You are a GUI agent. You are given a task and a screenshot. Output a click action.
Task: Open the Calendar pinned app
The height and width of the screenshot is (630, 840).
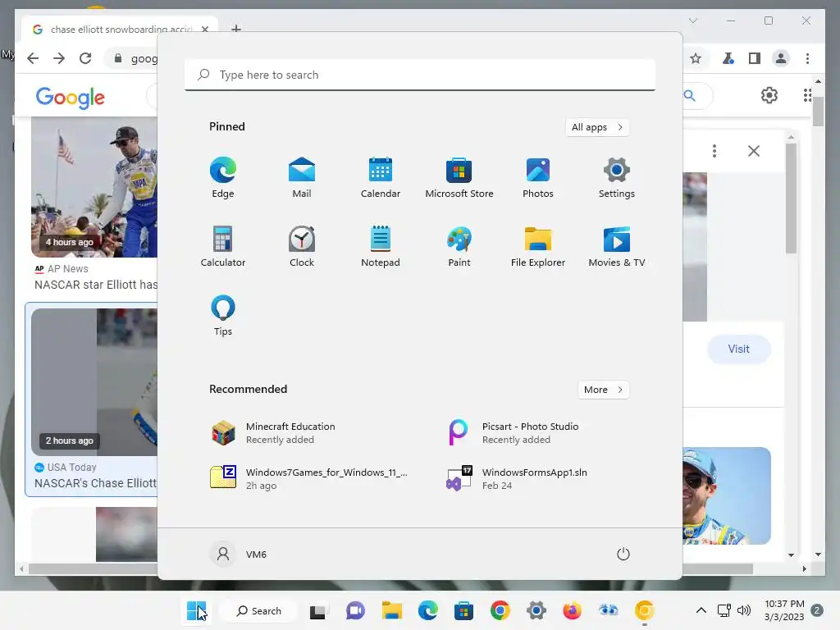(x=381, y=178)
